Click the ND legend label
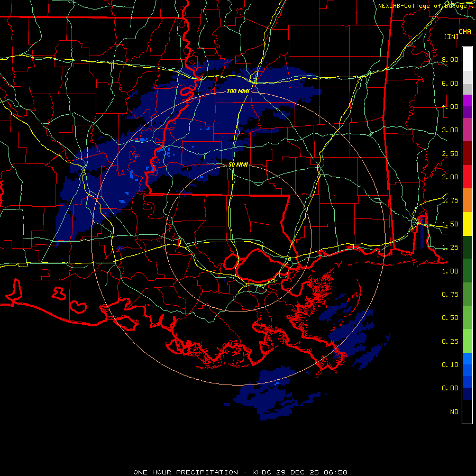This screenshot has height=476, width=476. pos(454,412)
